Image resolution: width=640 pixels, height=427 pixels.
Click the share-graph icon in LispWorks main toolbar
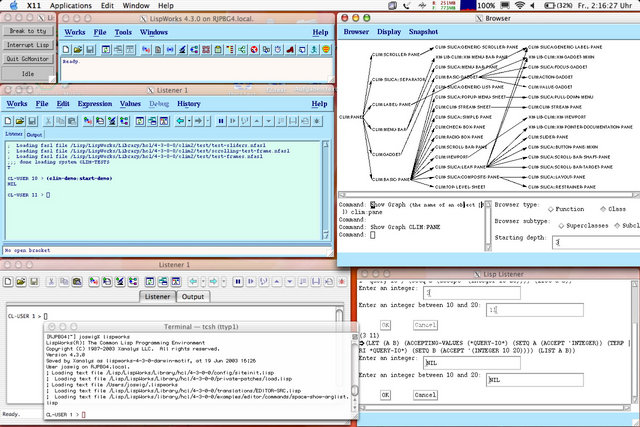(242, 49)
